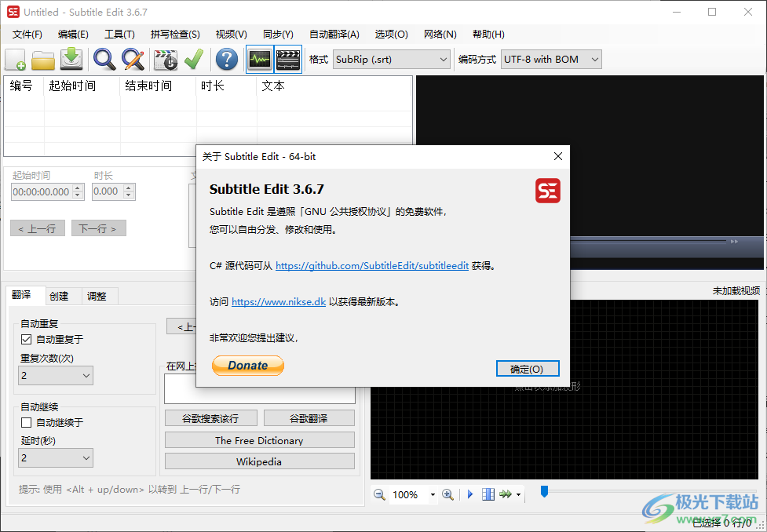Click the 起始时间 column header
767x532 pixels.
(x=82, y=86)
